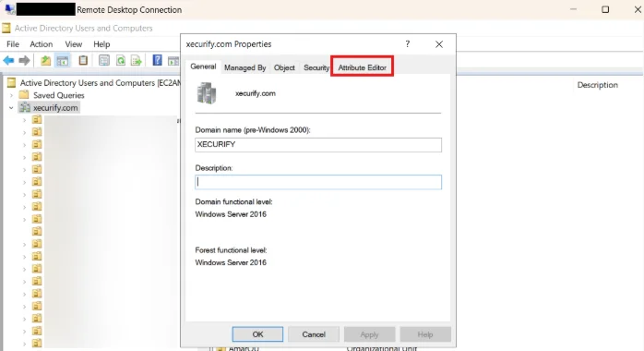Viewport: 644px width, 351px height.
Task: Confirm with the OK button
Action: click(257, 334)
